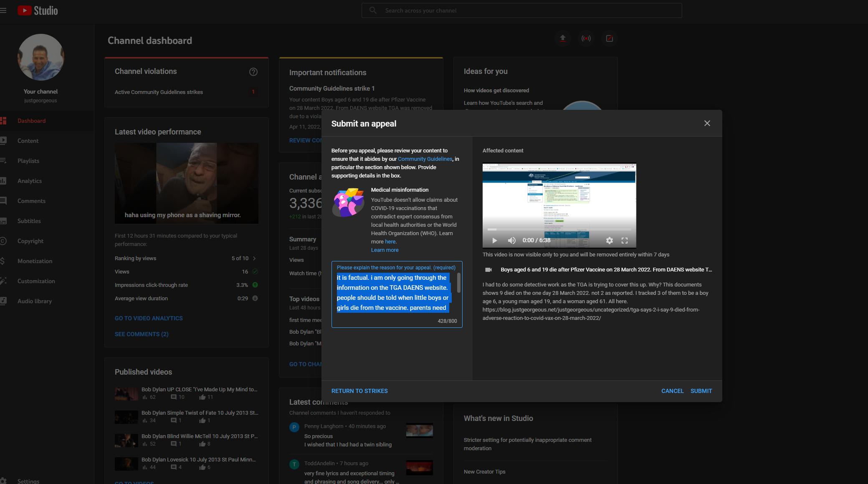Click the Content sidebar icon
868x484 pixels.
pyautogui.click(x=3, y=141)
